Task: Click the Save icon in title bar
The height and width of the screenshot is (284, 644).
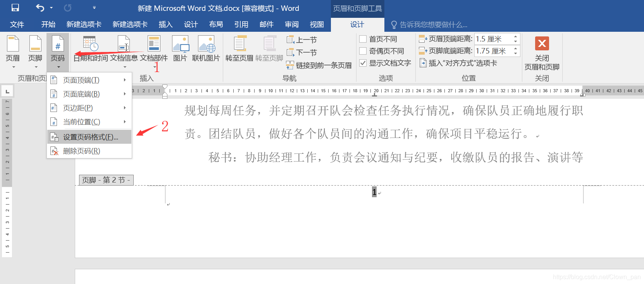Action: point(15,8)
